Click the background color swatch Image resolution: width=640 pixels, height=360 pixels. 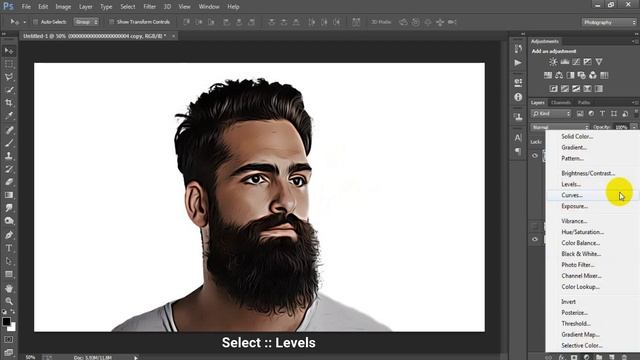tap(13, 327)
